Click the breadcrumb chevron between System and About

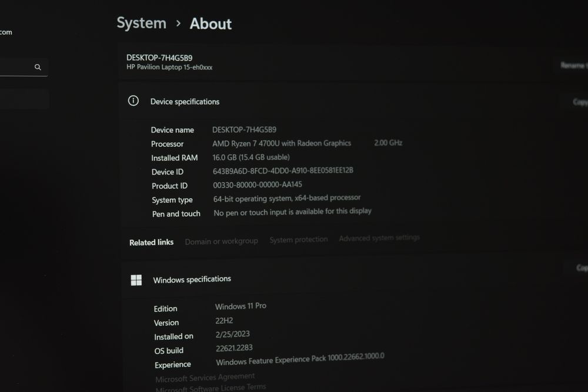coord(179,24)
